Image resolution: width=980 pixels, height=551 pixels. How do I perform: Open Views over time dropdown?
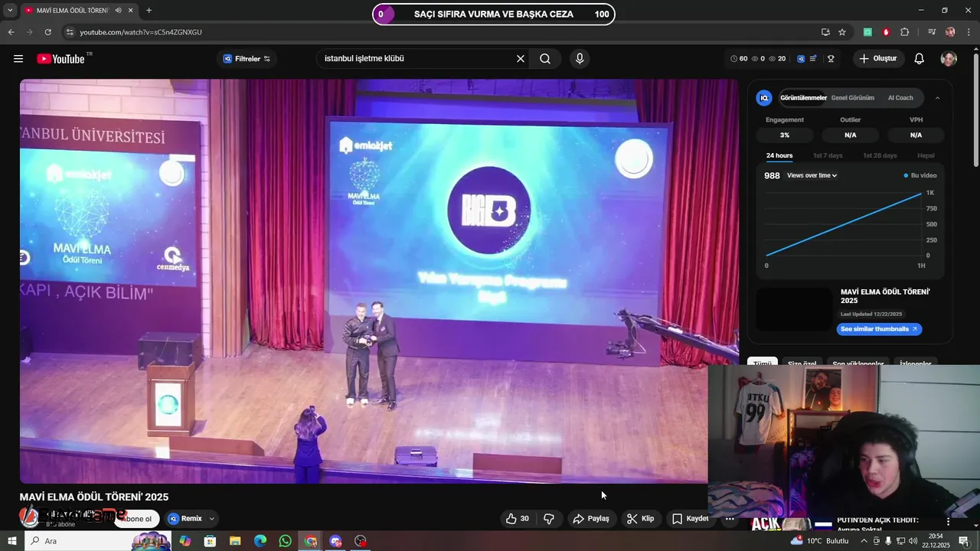tap(812, 175)
